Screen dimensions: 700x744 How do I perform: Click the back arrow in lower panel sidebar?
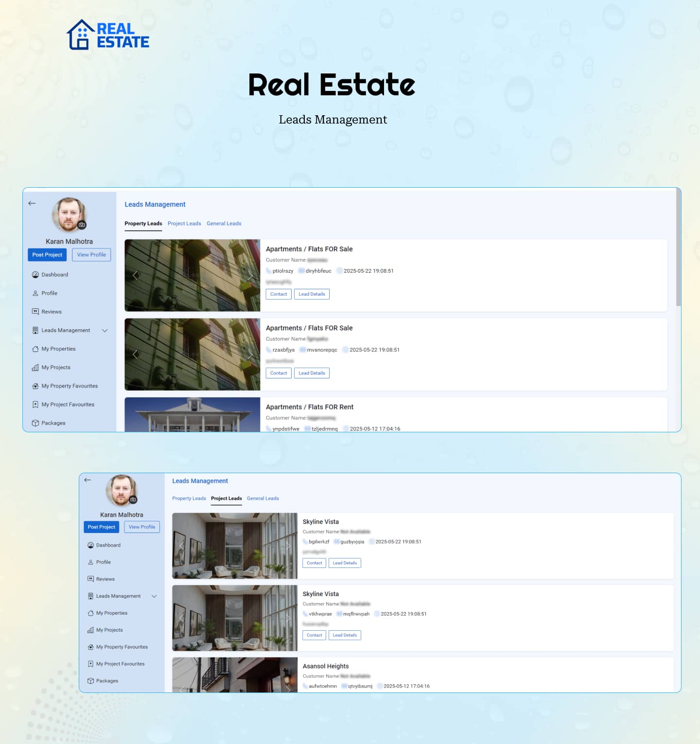pyautogui.click(x=87, y=480)
